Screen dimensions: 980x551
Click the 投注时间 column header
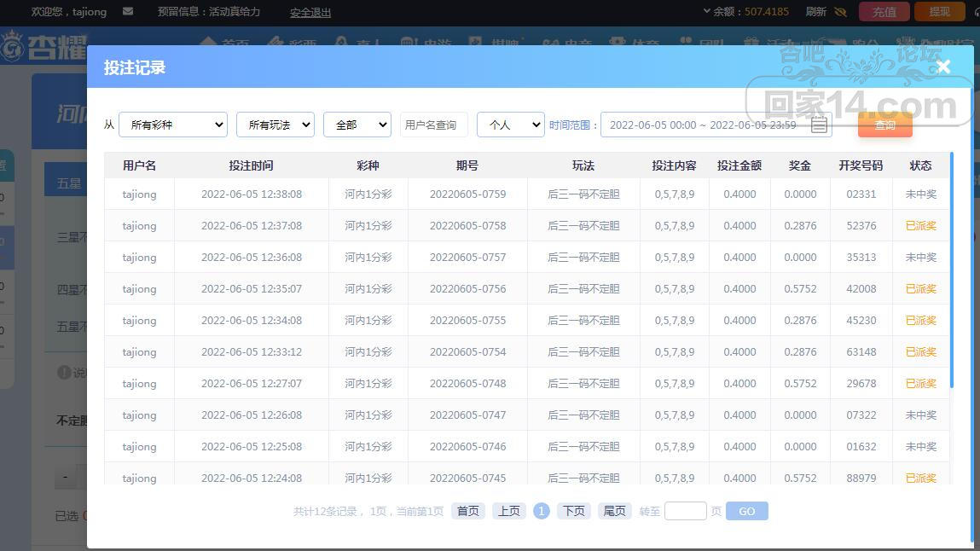(252, 165)
